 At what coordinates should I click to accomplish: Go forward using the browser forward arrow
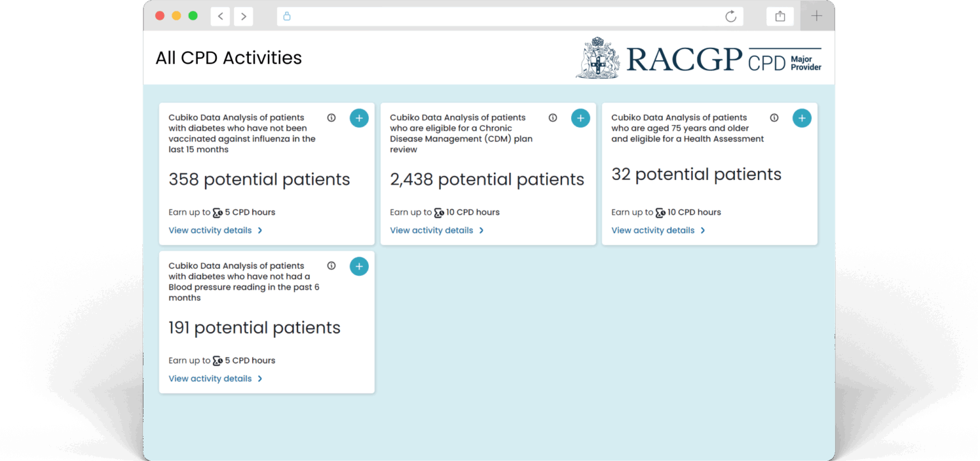pyautogui.click(x=243, y=17)
